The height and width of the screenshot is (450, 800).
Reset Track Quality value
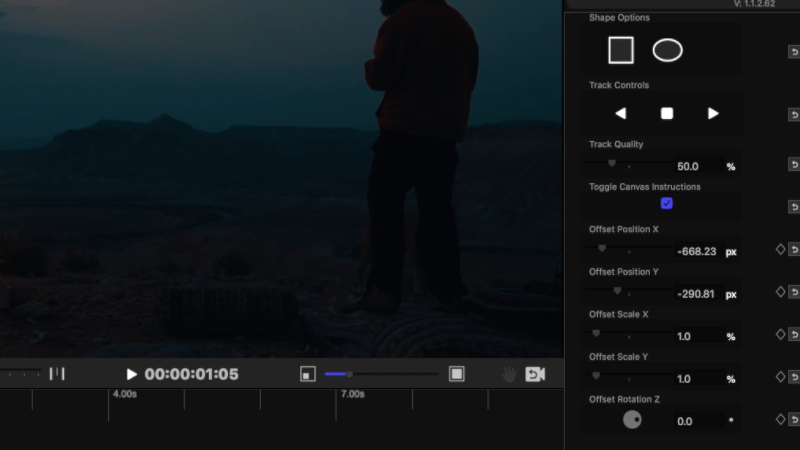794,164
